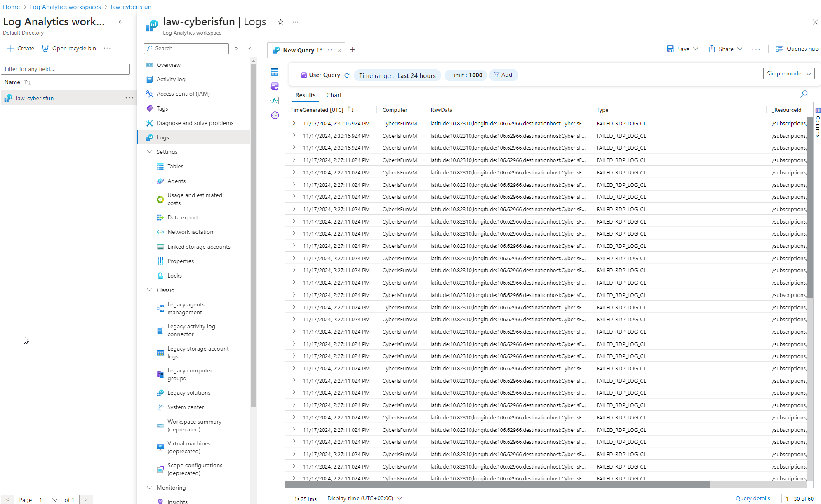This screenshot has width=821, height=504.
Task: Open New Query 1 tab ellipsis menu
Action: [x=331, y=50]
